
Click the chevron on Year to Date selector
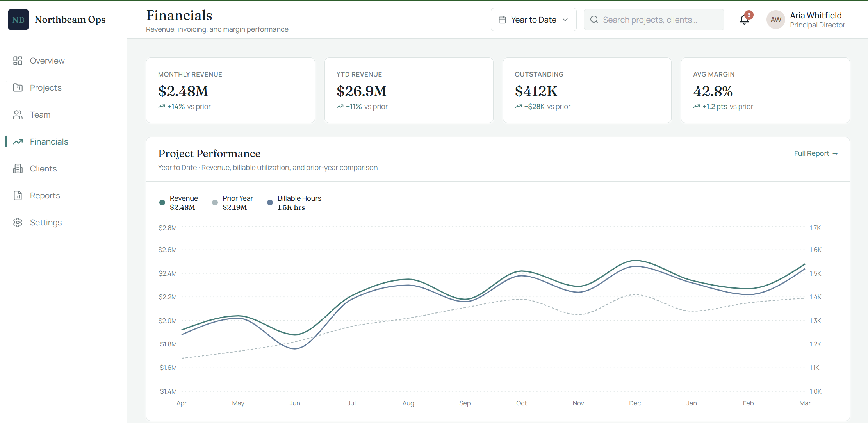(565, 20)
